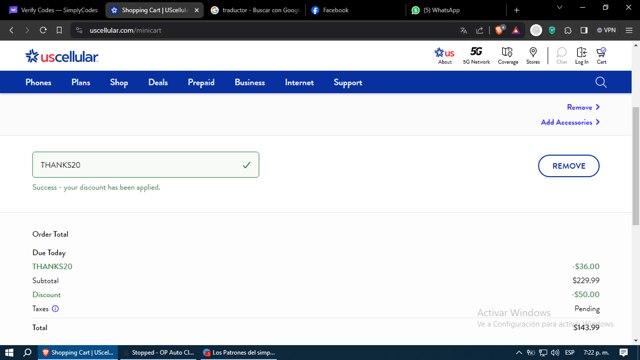Open Windows taskbar search
The image size is (640, 360).
click(27, 352)
